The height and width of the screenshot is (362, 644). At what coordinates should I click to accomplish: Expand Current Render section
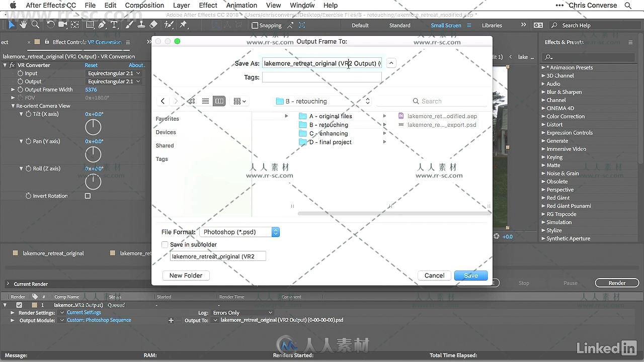[x=8, y=284]
